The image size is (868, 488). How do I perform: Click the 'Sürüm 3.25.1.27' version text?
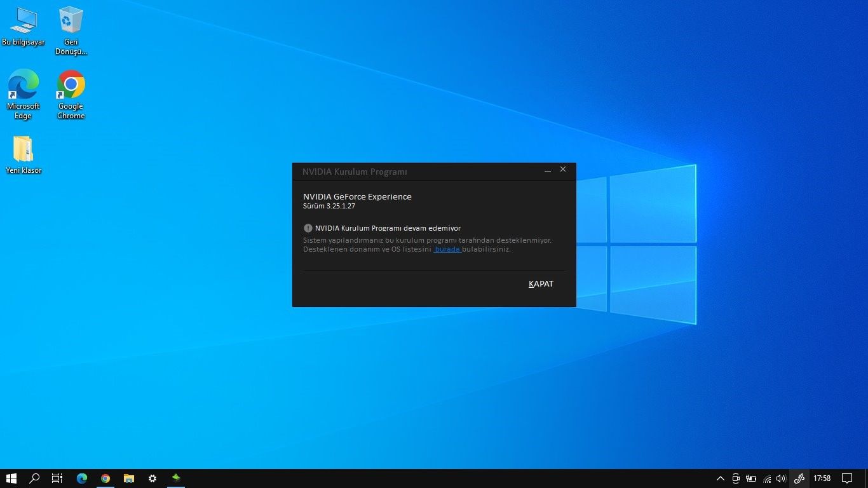pos(329,207)
